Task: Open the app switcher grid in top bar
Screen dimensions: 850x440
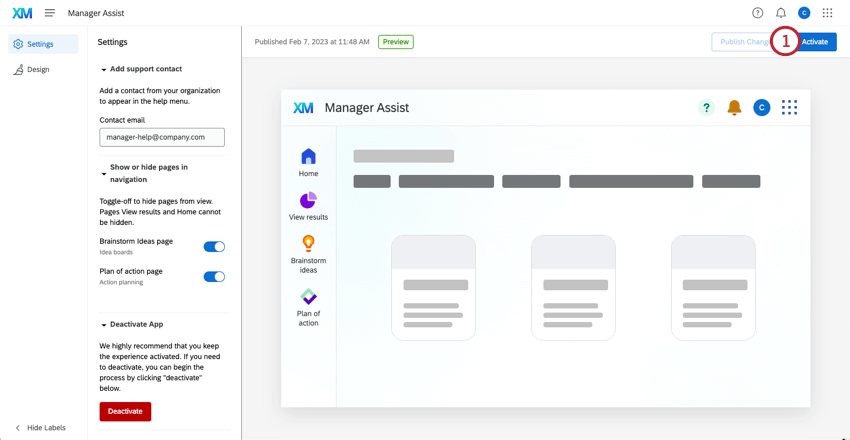Action: [x=827, y=13]
